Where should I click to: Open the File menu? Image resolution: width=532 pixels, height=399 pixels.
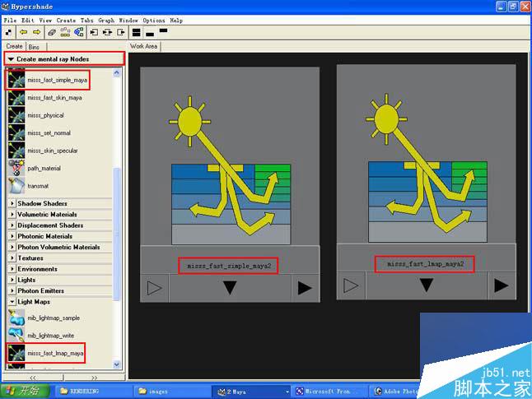click(10, 21)
